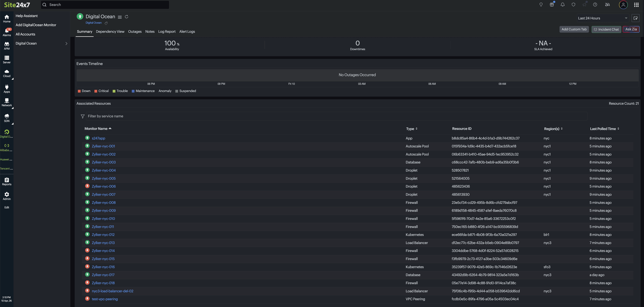
Task: Open the Last 24 Hours dropdown
Action: [602, 18]
